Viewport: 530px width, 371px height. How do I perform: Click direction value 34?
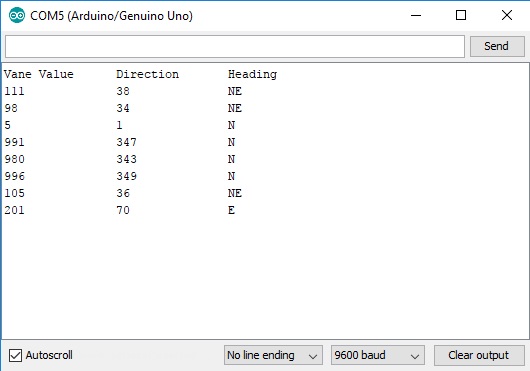123,108
